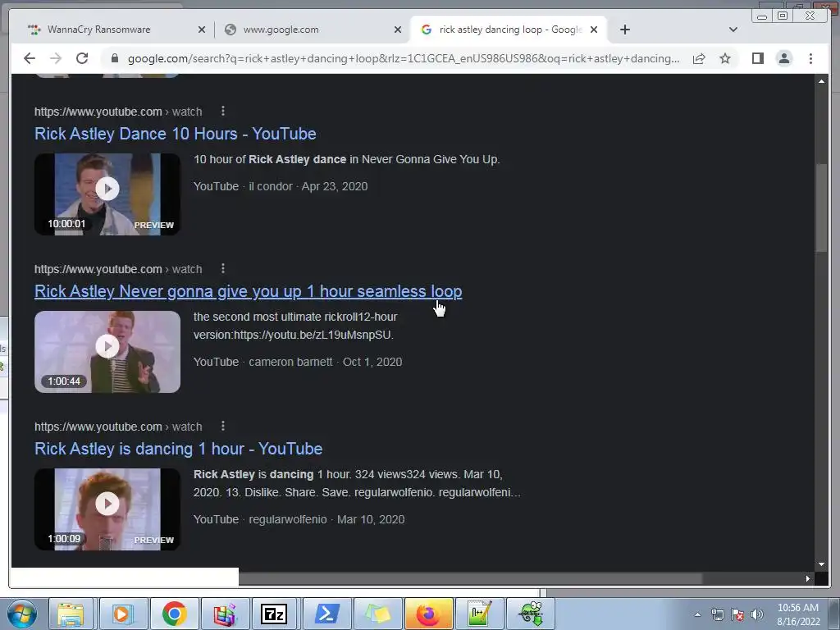Click the vertical scrollbar up arrow

(821, 81)
